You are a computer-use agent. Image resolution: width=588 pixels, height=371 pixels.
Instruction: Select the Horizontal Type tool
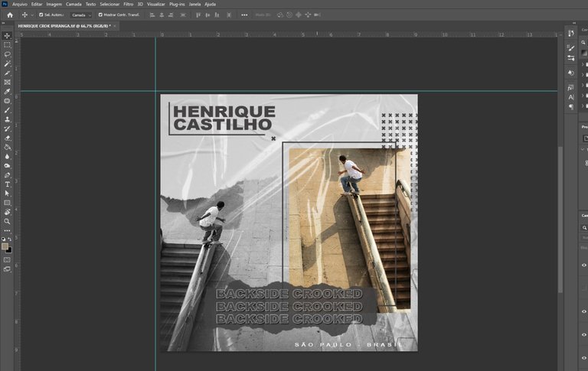tap(7, 184)
